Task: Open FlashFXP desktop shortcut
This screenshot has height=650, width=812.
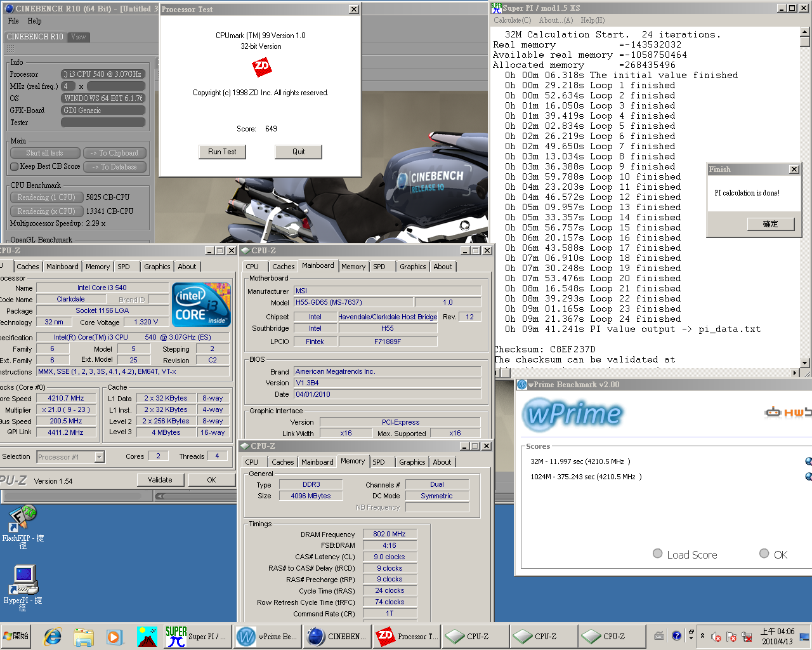Action: [x=22, y=527]
